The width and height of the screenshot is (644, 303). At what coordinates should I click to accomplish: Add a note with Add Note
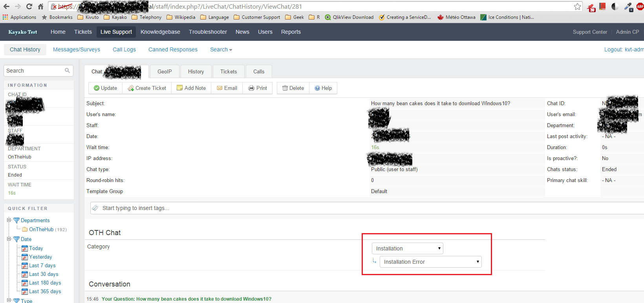pos(191,88)
